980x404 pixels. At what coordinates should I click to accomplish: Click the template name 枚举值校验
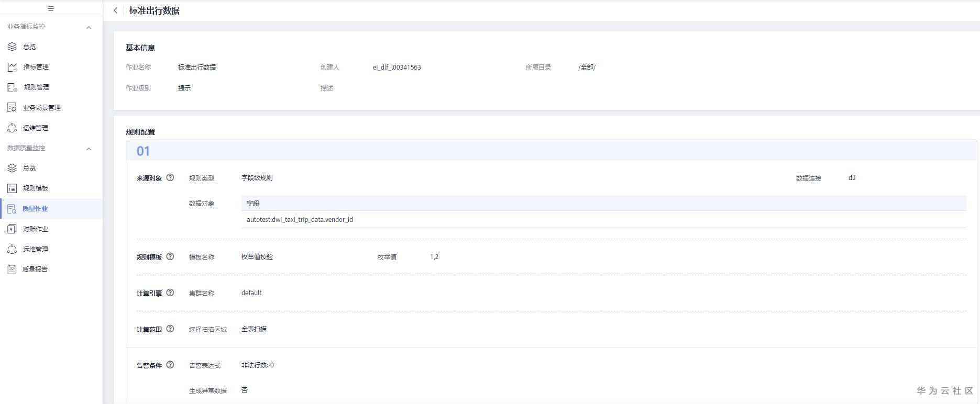tap(257, 257)
